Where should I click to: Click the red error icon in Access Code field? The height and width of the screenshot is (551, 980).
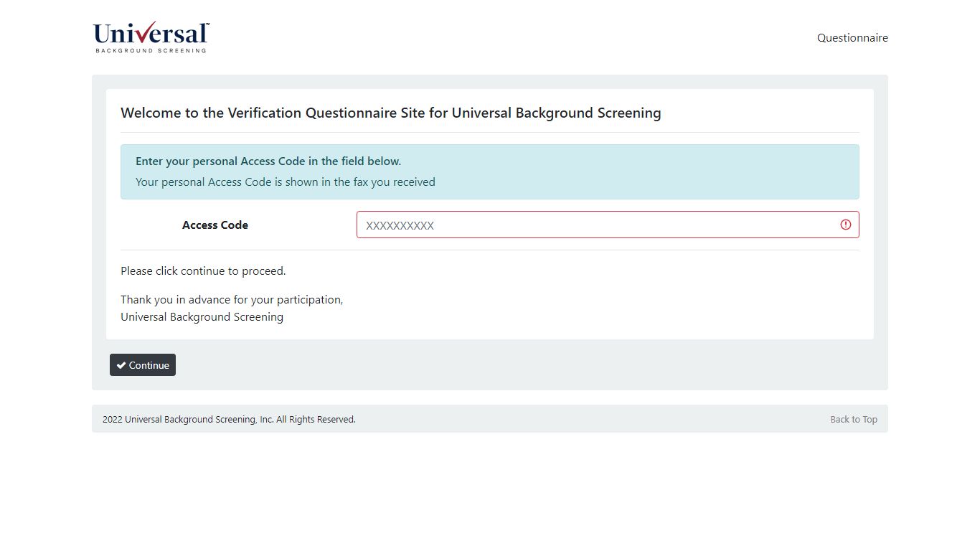pyautogui.click(x=846, y=225)
